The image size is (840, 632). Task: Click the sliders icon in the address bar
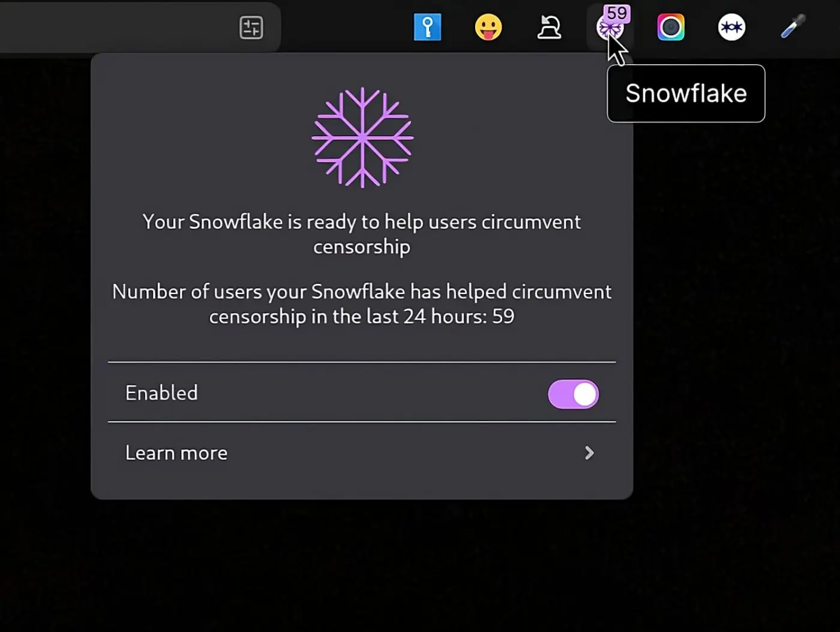tap(251, 28)
